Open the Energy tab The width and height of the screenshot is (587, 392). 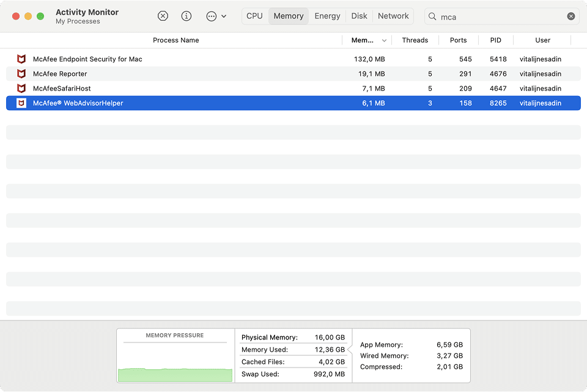[x=327, y=16]
